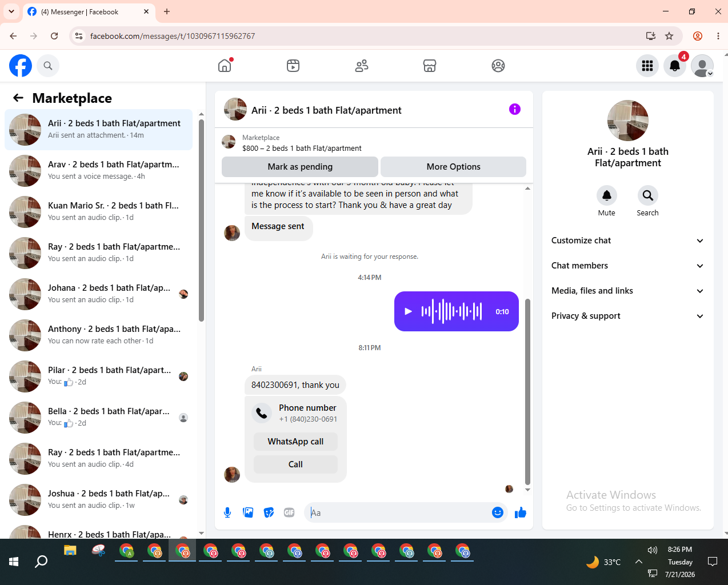Open conversation information purple icon
This screenshot has width=728, height=585.
click(x=515, y=109)
